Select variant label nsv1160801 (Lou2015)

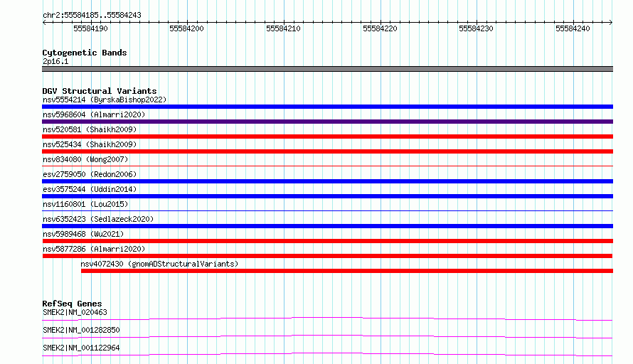pos(85,204)
